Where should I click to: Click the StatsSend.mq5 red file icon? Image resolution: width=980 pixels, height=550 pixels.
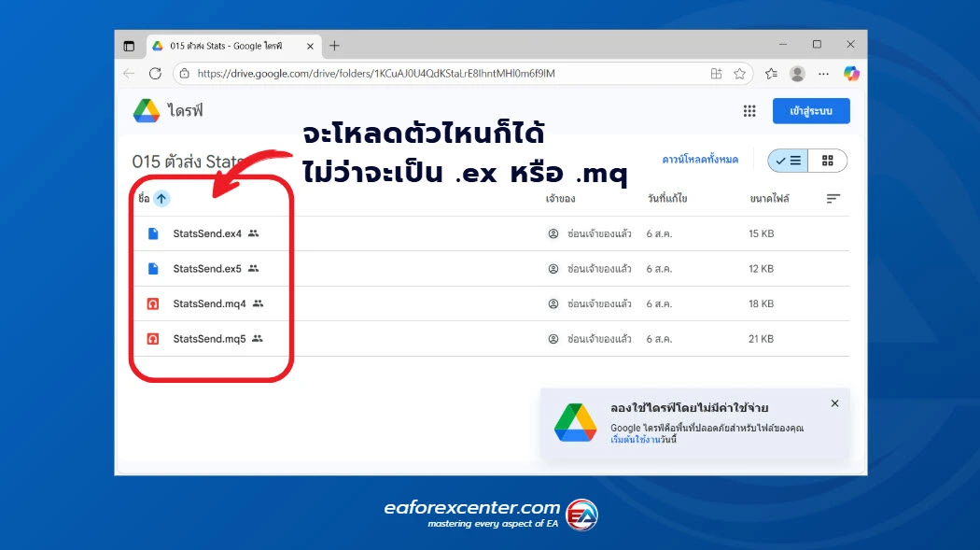coord(152,339)
